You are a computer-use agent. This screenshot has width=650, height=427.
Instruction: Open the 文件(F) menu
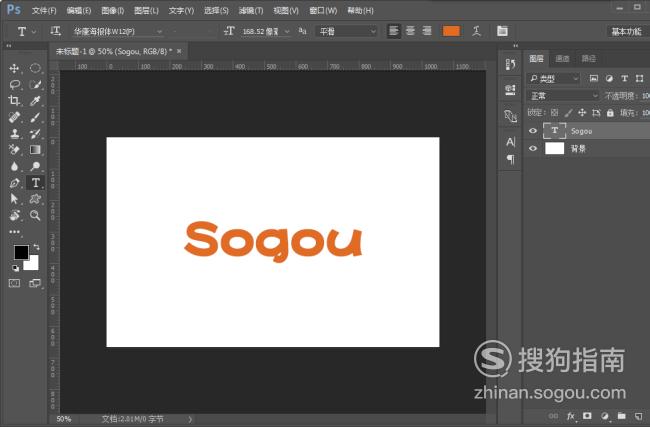pyautogui.click(x=44, y=11)
